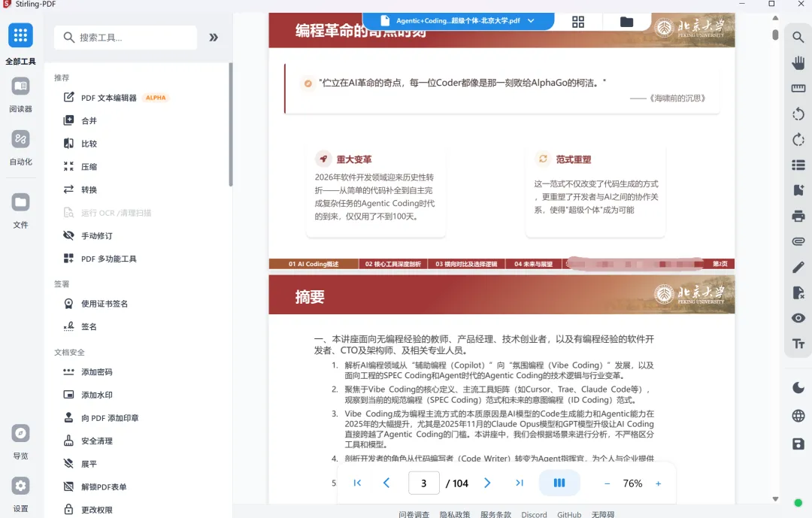Zoom in with the plus button
Image resolution: width=812 pixels, height=518 pixels.
[x=658, y=483]
